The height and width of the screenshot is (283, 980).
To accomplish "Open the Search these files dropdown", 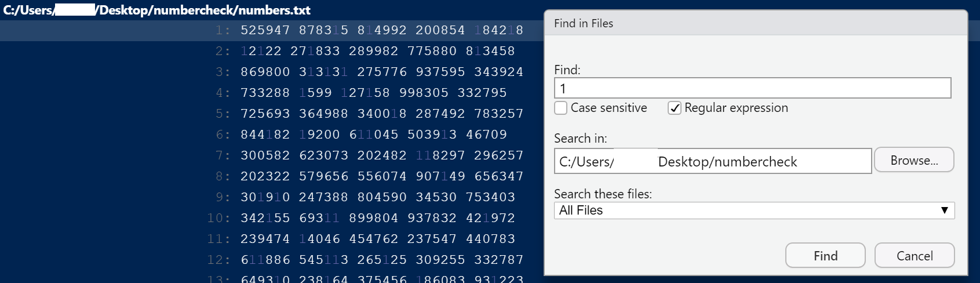I will [754, 211].
